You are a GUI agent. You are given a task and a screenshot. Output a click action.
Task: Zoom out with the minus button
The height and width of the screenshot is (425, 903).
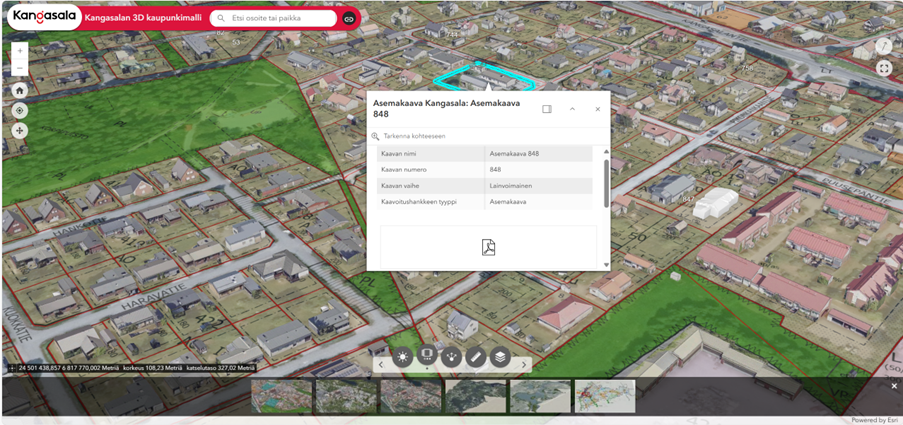click(x=20, y=68)
